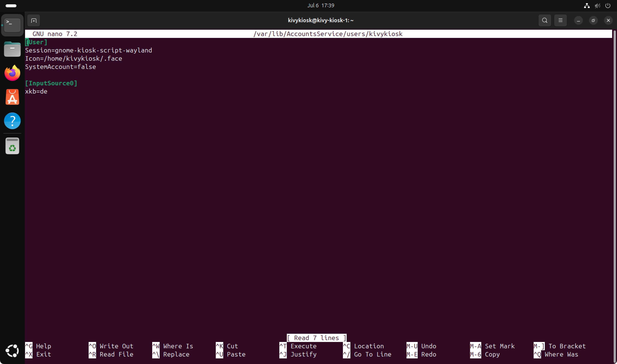Click the ^W Where Is shortcut
The width and height of the screenshot is (617, 364).
[173, 346]
